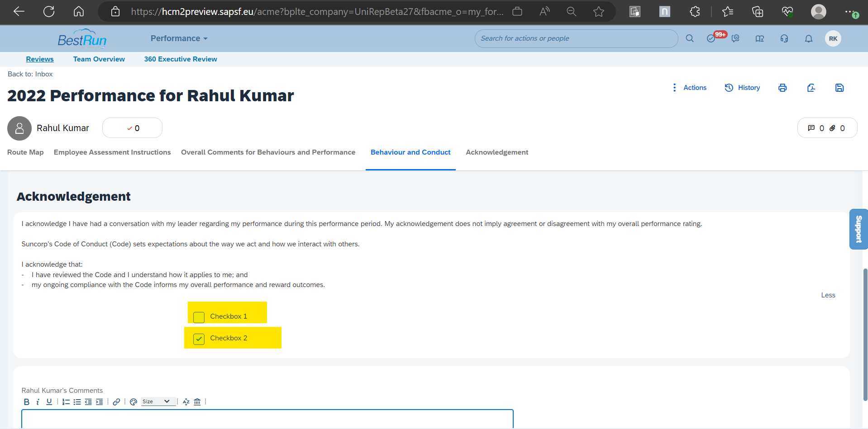Open the browser profile avatar
This screenshot has height=429, width=868.
[819, 11]
